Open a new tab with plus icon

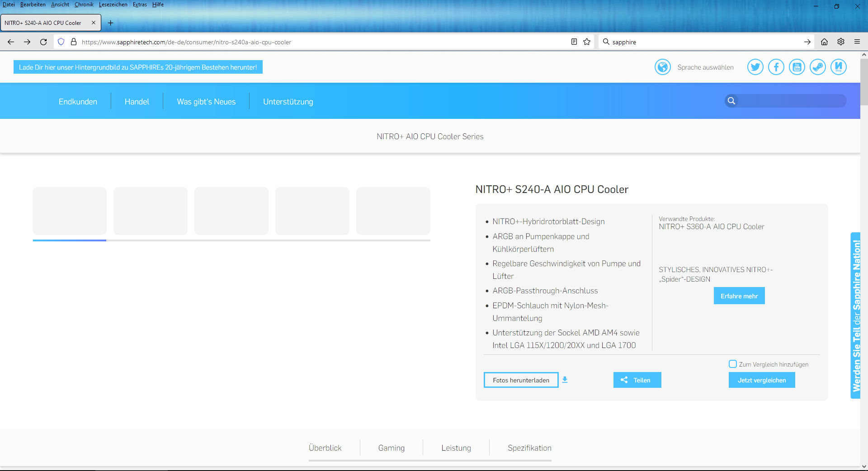[x=110, y=23]
